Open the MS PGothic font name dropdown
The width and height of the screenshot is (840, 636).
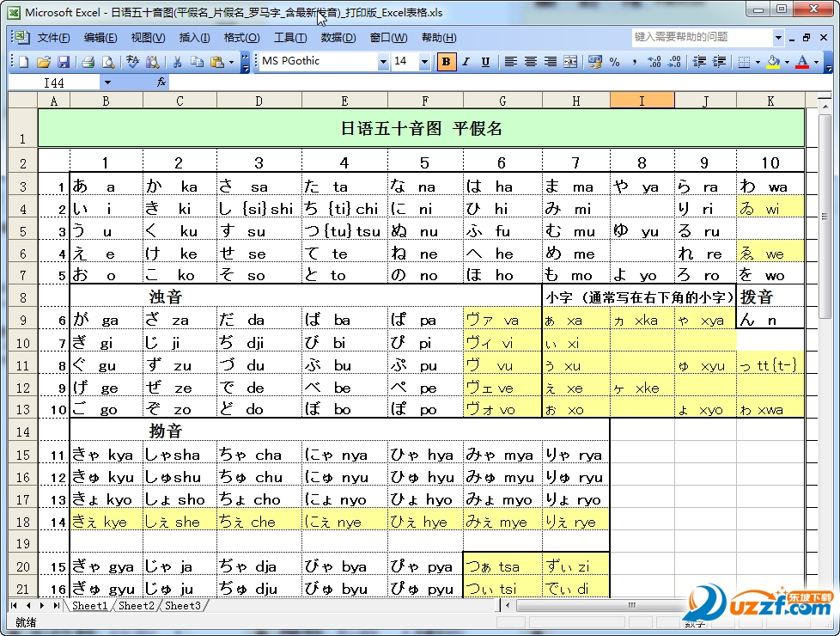coord(383,62)
